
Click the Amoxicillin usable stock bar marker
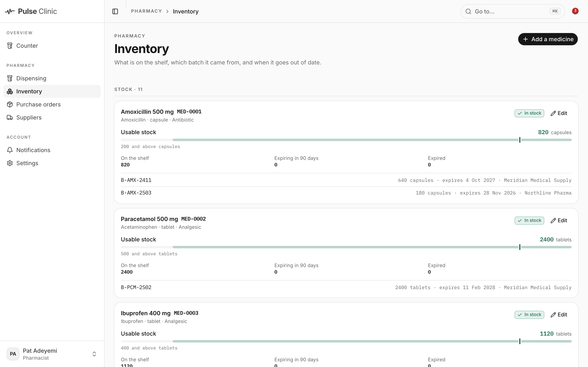point(520,140)
